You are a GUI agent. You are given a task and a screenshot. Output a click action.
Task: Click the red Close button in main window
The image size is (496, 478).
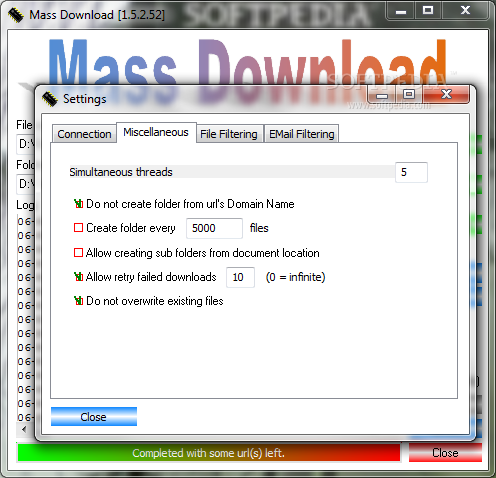tap(445, 453)
